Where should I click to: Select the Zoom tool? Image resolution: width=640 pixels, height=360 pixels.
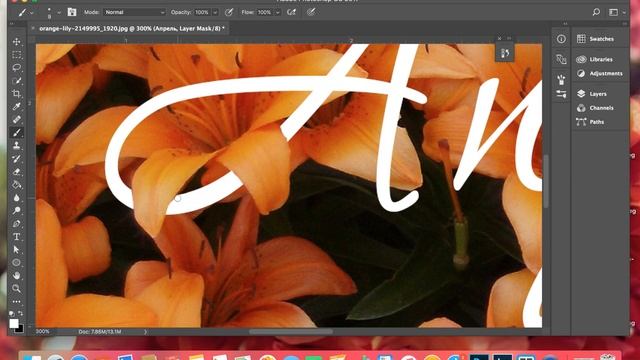point(16,289)
